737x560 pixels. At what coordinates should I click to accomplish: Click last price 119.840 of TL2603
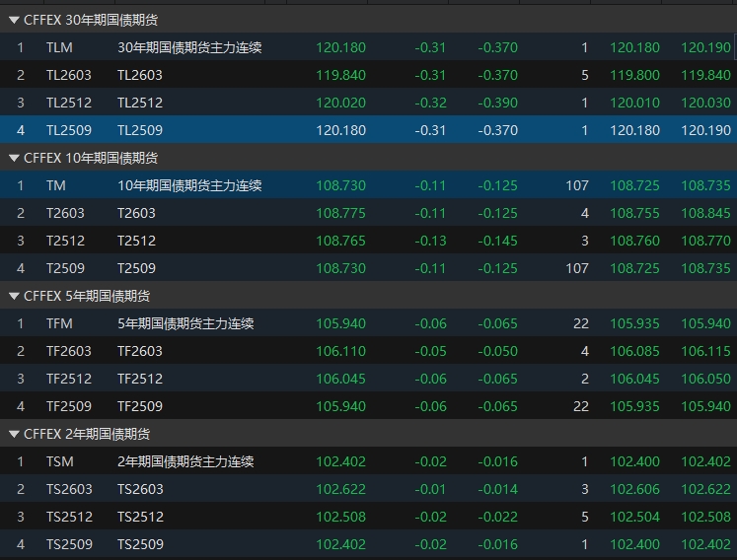point(340,75)
